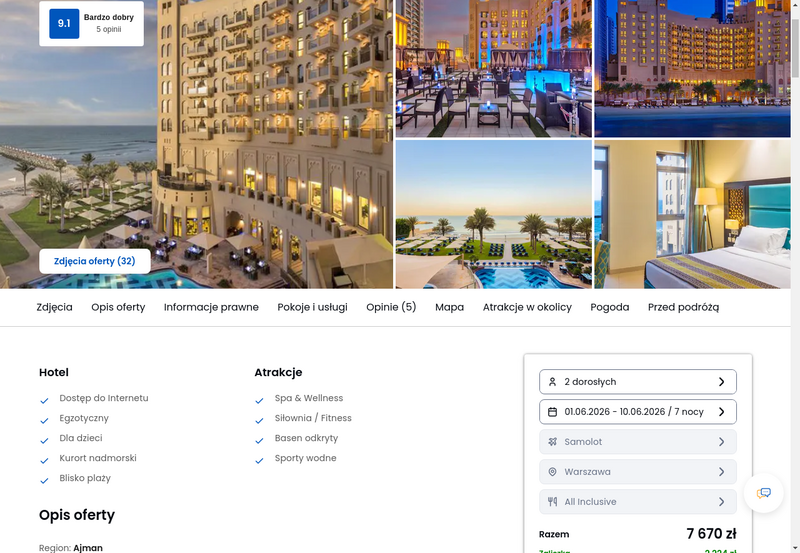
Task: Click the location pin icon by Warszawa
Action: [x=552, y=472]
